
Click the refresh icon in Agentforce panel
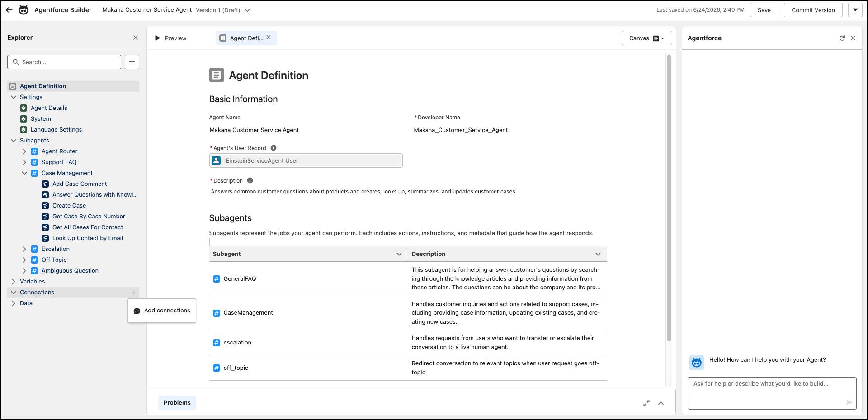pos(842,38)
